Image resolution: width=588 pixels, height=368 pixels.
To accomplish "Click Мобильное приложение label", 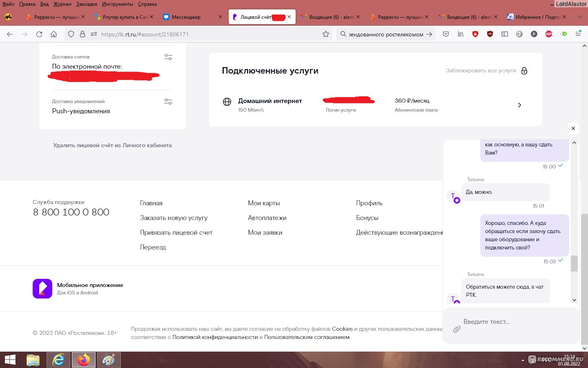I will coord(90,285).
